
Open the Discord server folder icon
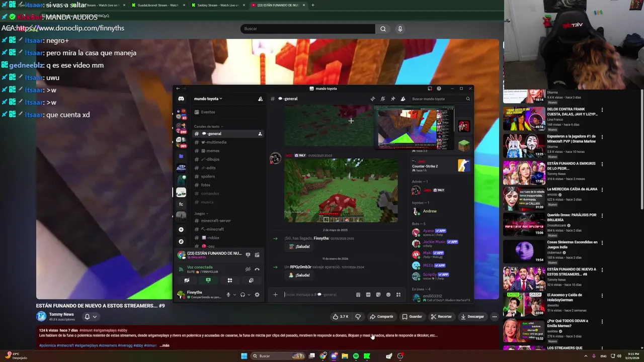point(181,156)
